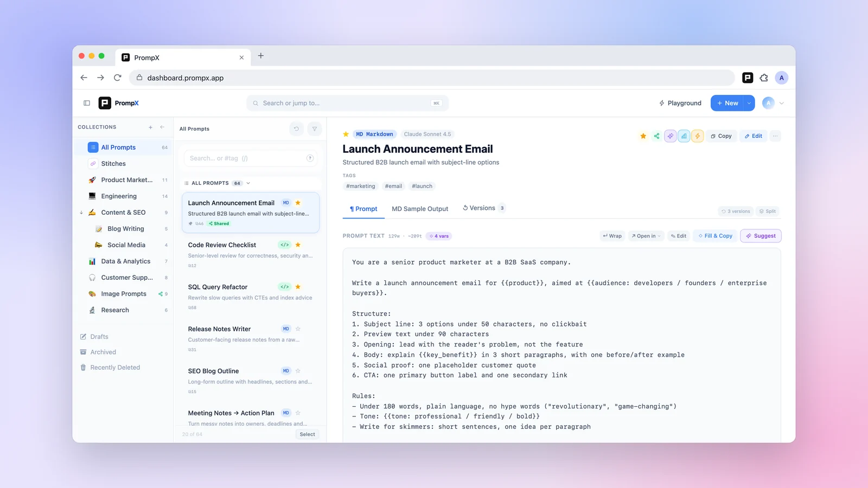Open the blue bar chart analytics icon
The height and width of the screenshot is (488, 868).
[684, 136]
